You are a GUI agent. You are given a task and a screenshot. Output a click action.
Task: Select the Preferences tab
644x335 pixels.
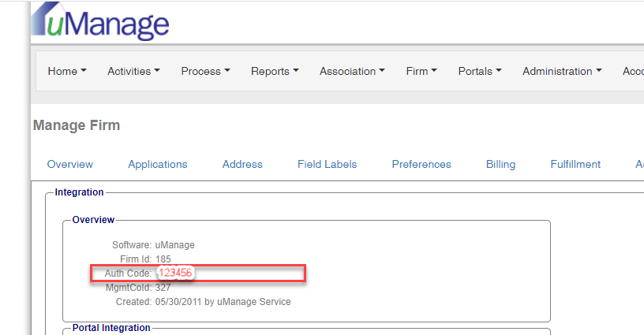pyautogui.click(x=421, y=165)
